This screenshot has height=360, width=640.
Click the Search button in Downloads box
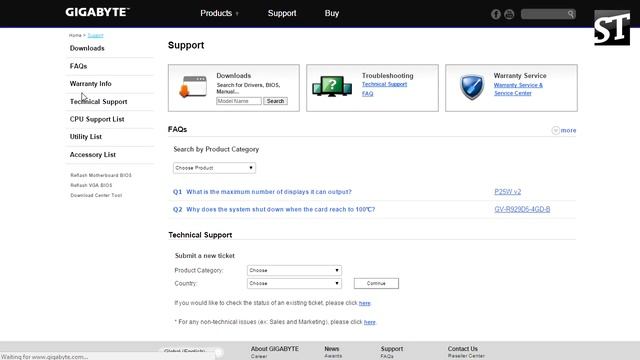[x=276, y=101]
